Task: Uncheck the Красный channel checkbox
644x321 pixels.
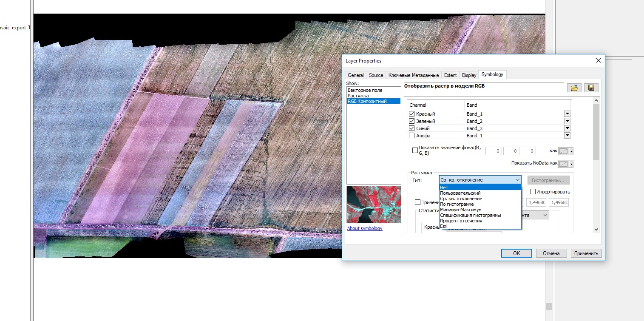Action: (411, 114)
